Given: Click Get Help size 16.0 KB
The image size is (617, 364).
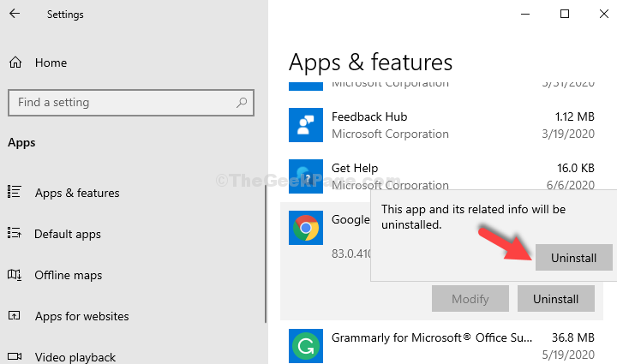Looking at the screenshot, I should [x=576, y=168].
